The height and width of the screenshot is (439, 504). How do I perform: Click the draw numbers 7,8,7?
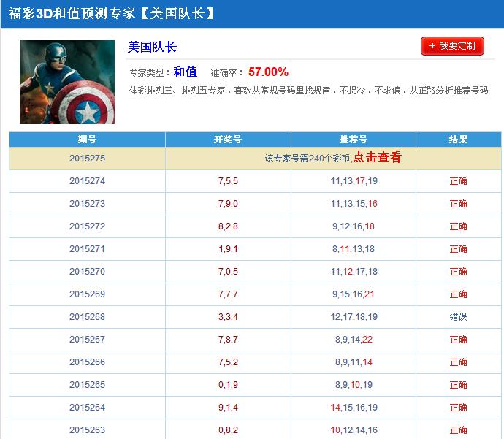(228, 340)
